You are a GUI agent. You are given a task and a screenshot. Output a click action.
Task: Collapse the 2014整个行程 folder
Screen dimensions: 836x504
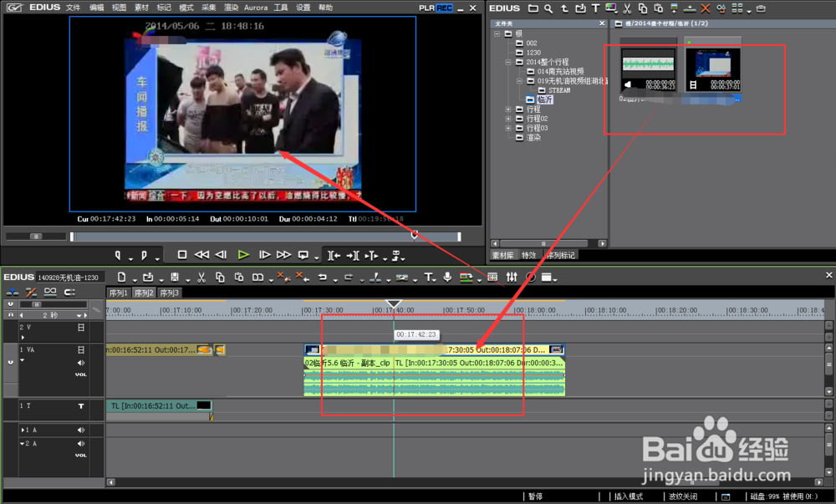[508, 62]
